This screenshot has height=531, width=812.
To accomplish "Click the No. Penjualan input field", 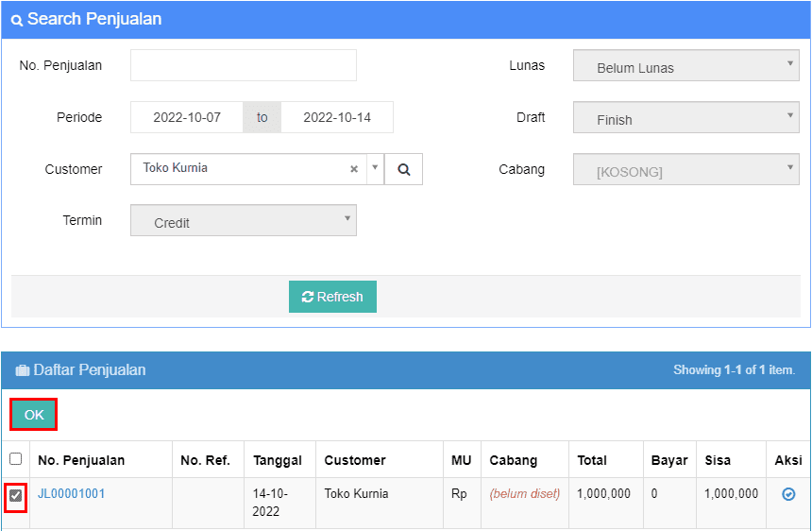I will [244, 65].
